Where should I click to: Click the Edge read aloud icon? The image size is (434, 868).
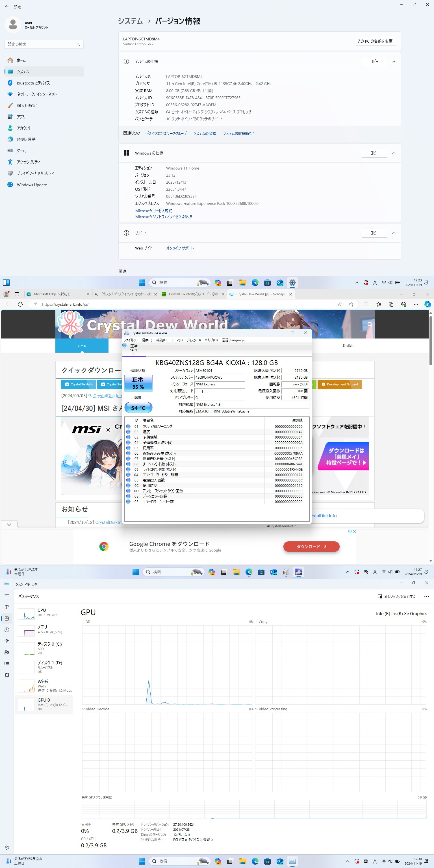point(340,304)
